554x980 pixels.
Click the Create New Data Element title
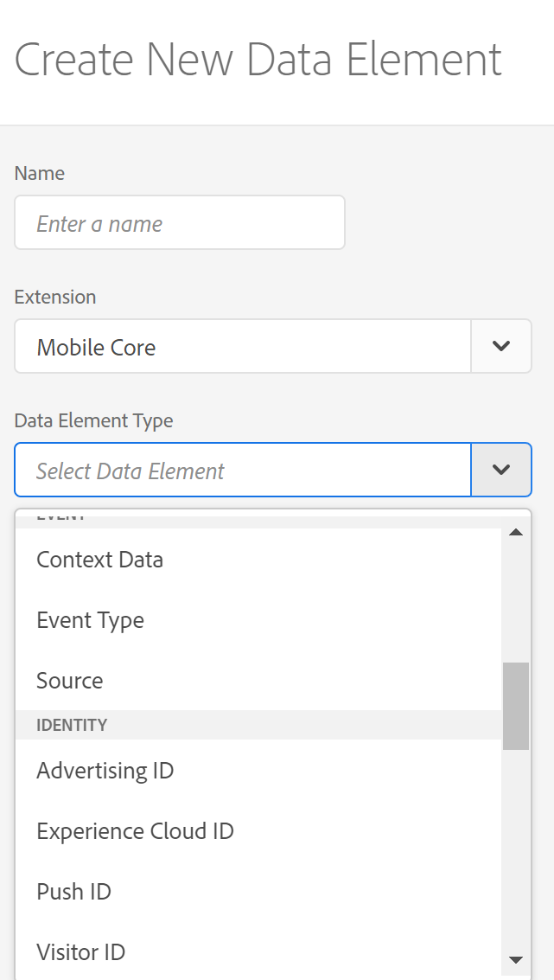258,59
